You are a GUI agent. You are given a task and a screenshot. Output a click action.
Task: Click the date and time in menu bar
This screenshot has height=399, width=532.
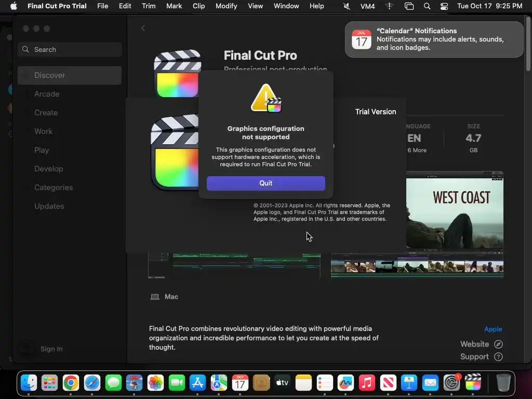[x=489, y=6]
